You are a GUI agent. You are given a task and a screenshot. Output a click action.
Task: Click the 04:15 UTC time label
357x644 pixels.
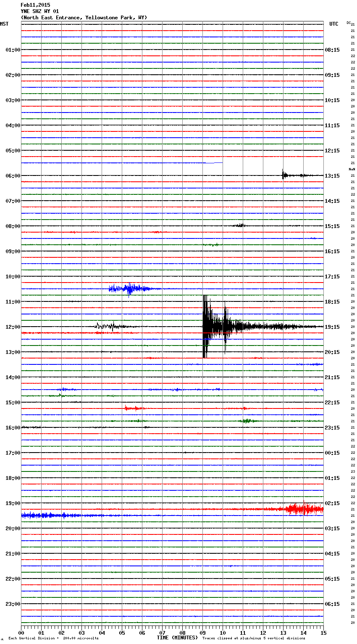tap(332, 554)
